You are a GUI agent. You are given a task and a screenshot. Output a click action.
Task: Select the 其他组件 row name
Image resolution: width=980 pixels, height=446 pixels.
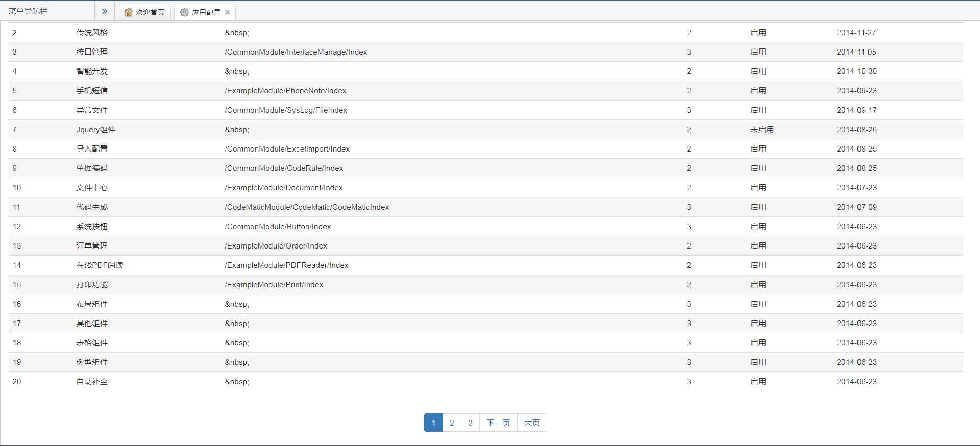point(92,324)
